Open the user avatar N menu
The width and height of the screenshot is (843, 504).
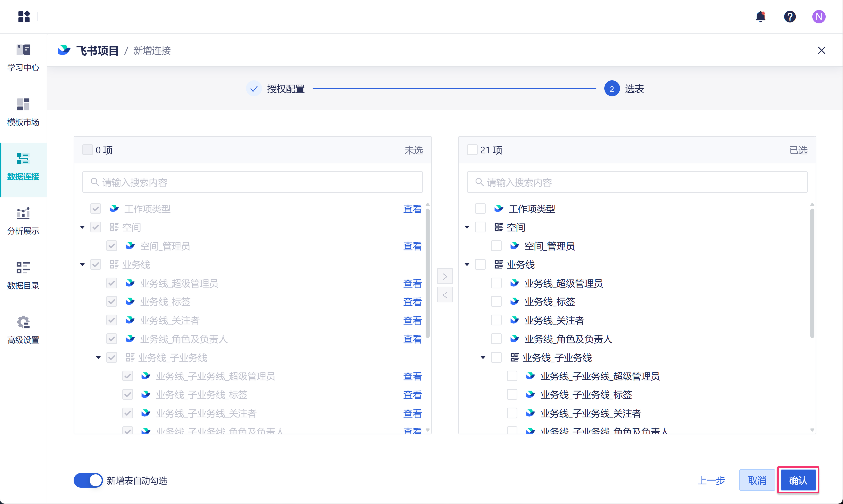(x=818, y=17)
